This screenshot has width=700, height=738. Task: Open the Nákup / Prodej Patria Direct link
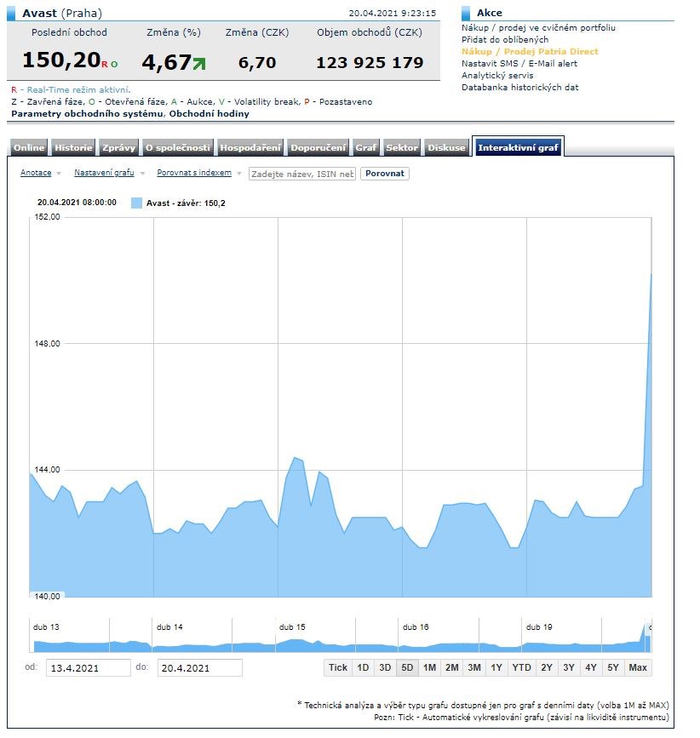click(530, 52)
